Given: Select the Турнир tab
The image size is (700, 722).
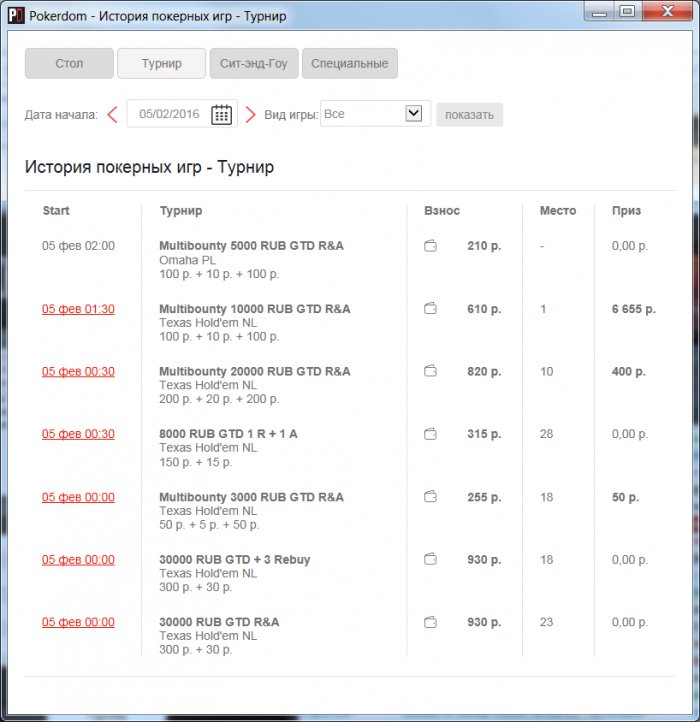Looking at the screenshot, I should pos(162,63).
